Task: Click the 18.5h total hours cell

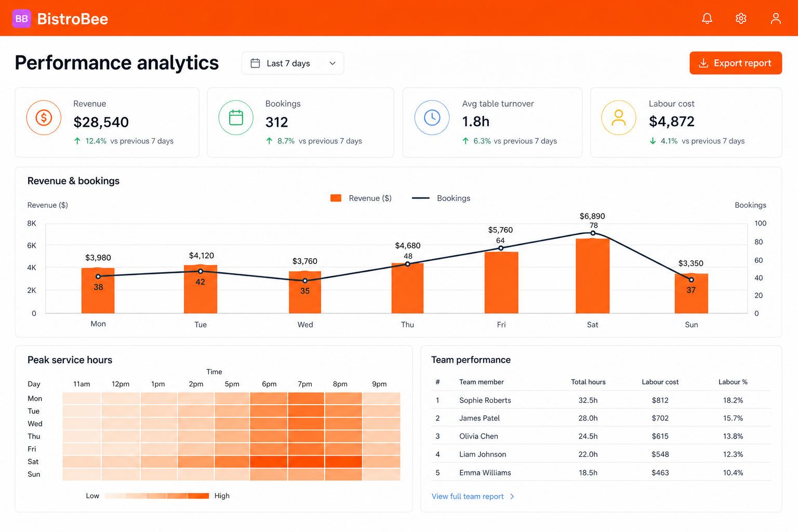Action: point(588,472)
